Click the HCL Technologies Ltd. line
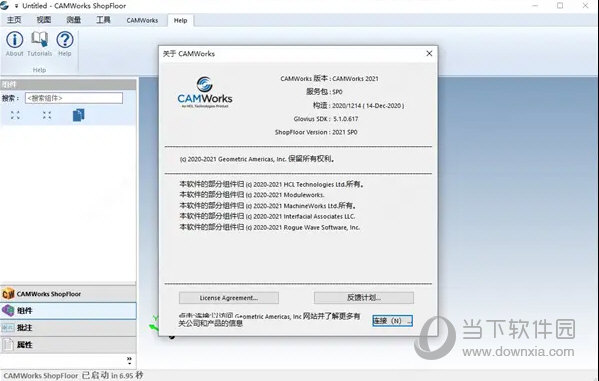Screen dimensions: 599x381 click(x=272, y=184)
